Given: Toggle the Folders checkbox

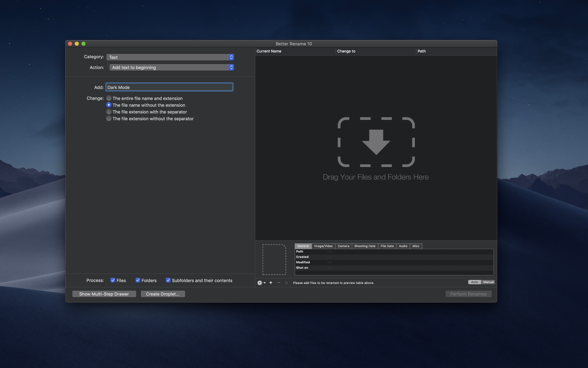Looking at the screenshot, I should click(138, 280).
